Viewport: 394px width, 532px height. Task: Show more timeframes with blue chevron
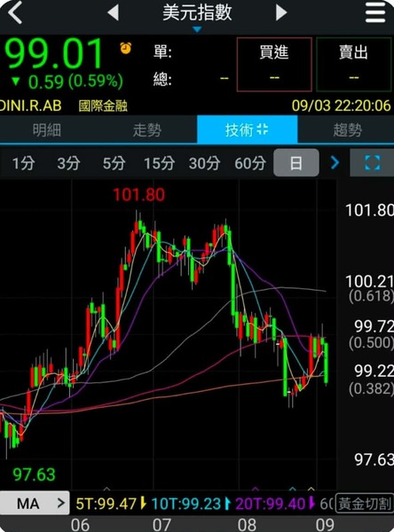(x=335, y=162)
